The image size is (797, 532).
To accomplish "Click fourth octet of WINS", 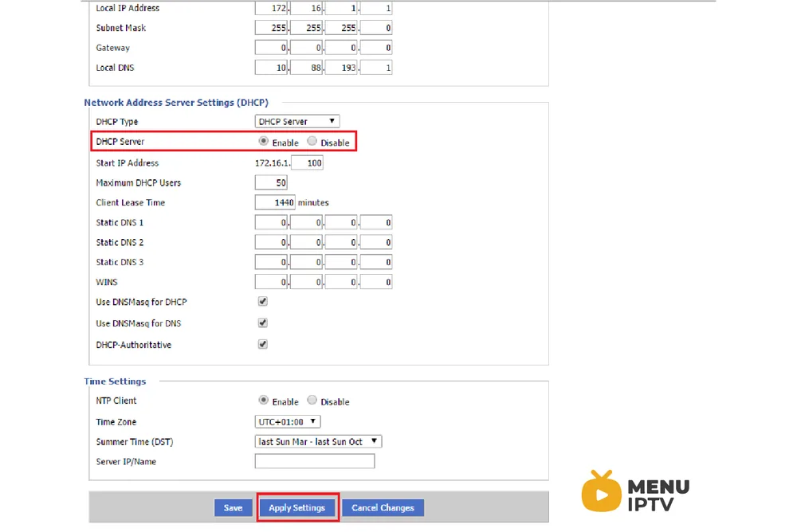I will [x=376, y=282].
